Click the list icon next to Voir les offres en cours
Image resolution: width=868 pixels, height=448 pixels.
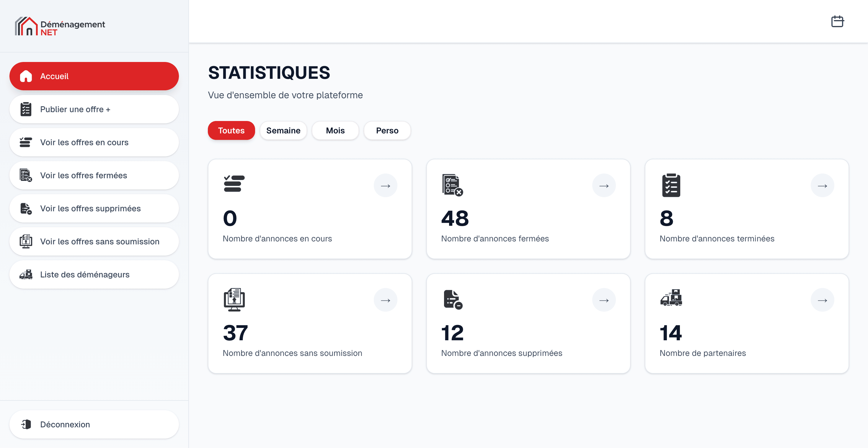(x=26, y=142)
